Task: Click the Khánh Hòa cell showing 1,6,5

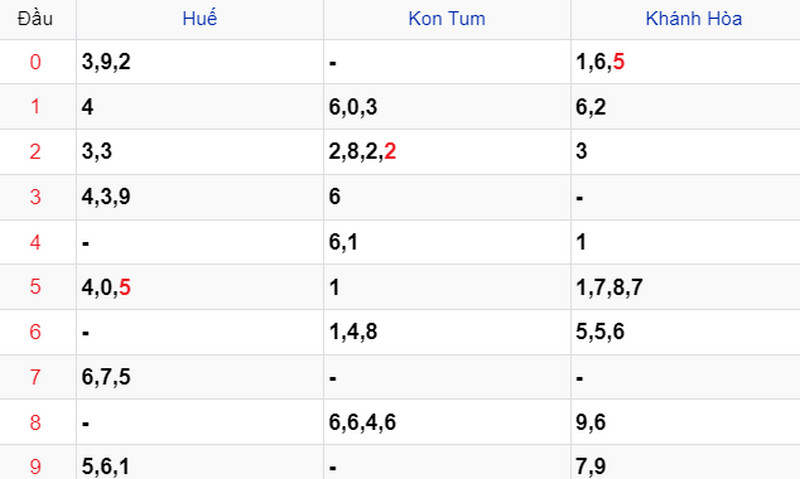Action: click(685, 62)
